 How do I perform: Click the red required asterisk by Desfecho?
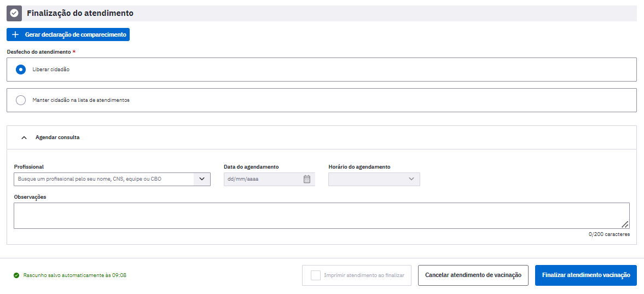click(x=74, y=52)
